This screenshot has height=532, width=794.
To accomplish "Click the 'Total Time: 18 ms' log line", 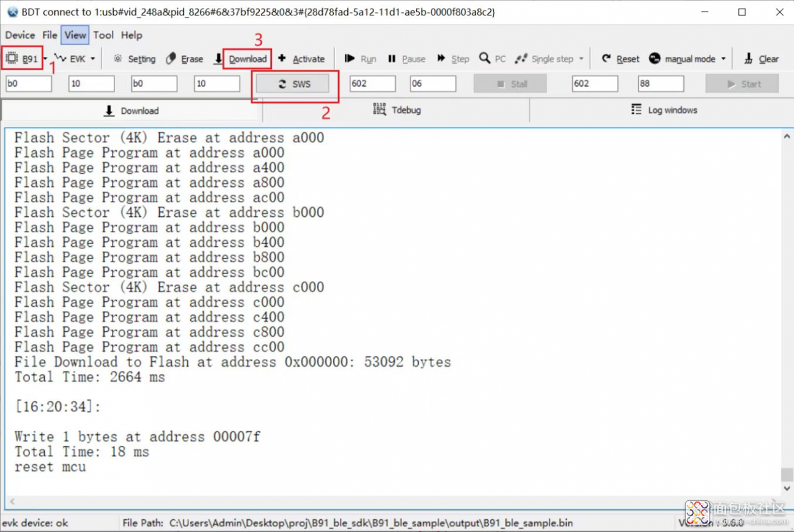I will pos(82,452).
